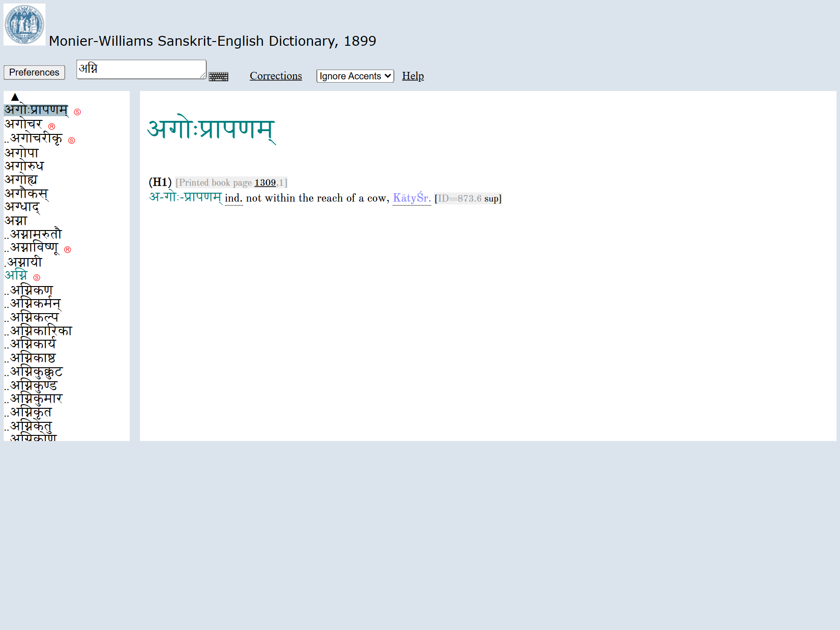Select अगोःप्रापणम् in the word list

[x=36, y=110]
